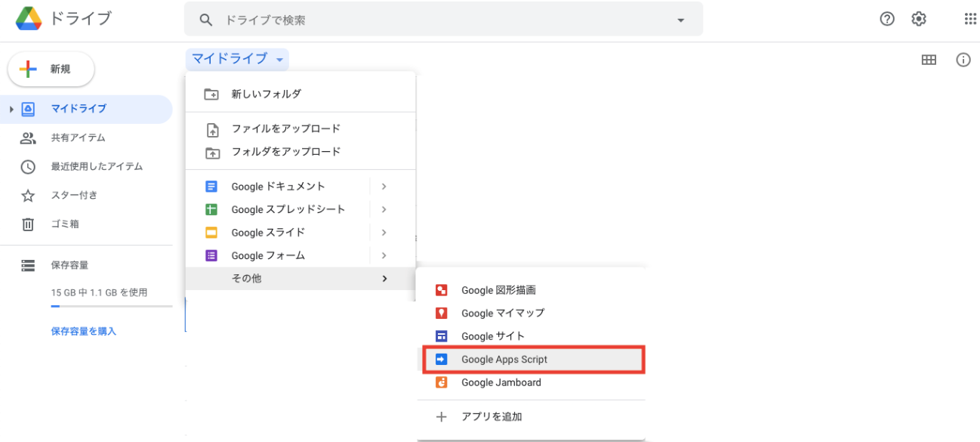Select Google ドキュメント menu item

coord(300,187)
